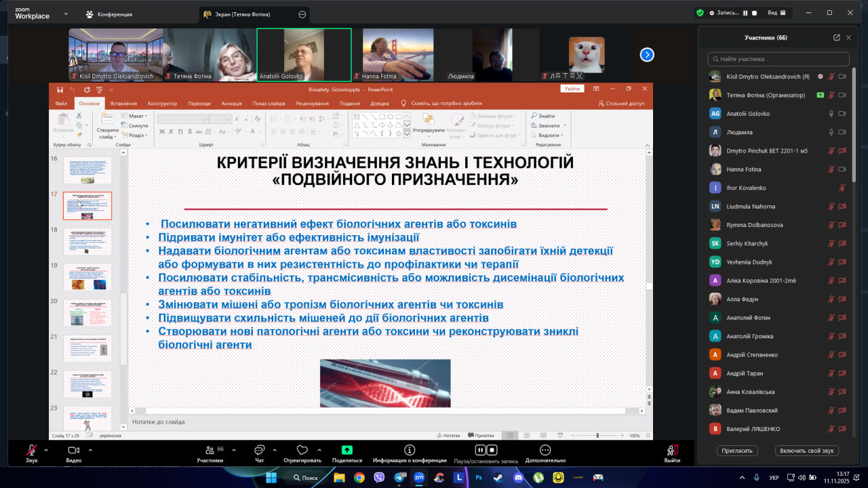
Task: Pause or stop recording in bottom toolbar
Action: click(486, 450)
